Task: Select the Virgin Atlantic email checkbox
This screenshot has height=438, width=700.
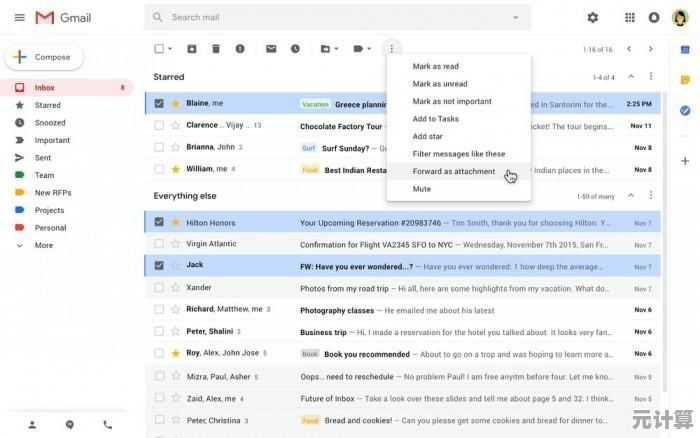Action: [159, 244]
